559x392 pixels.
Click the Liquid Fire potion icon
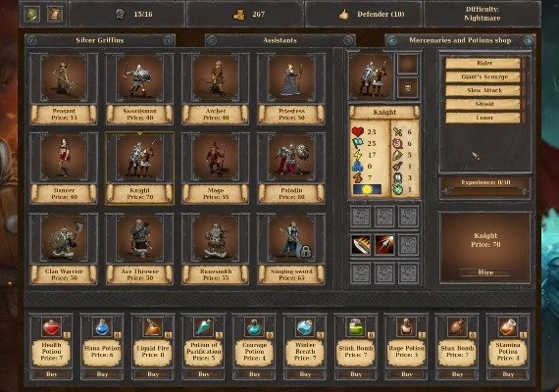click(153, 327)
